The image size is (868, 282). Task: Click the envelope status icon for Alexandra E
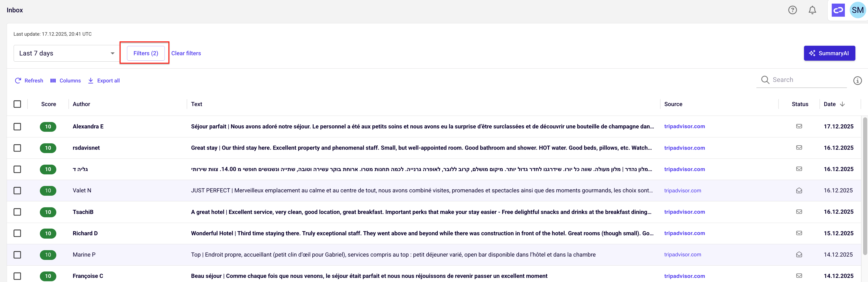point(799,126)
